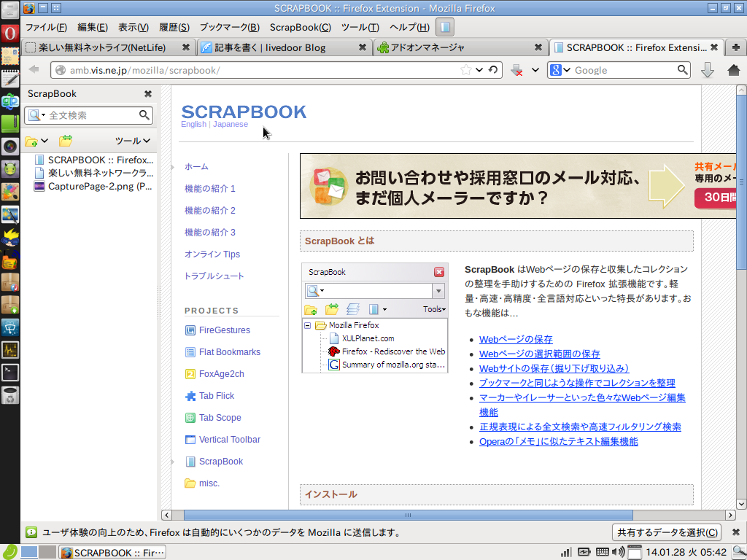The height and width of the screenshot is (560, 747).
Task: Click the mail advertisement banner
Action: point(519,186)
